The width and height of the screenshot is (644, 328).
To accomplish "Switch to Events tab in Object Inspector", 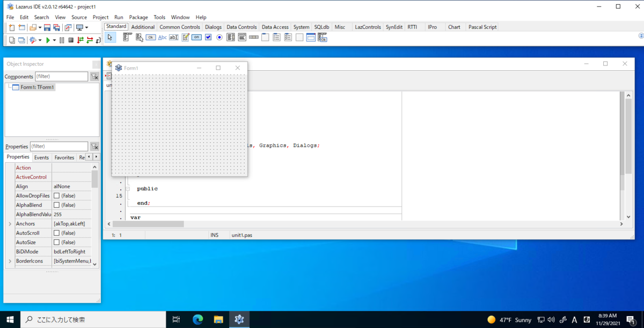I will 41,157.
